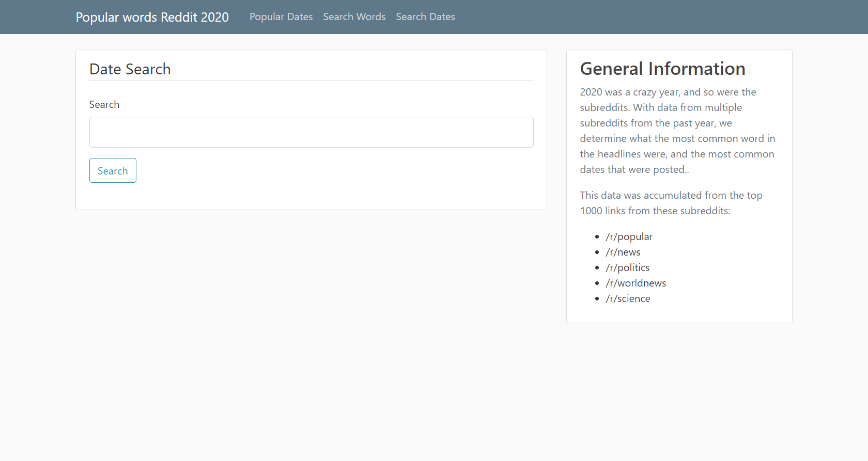The width and height of the screenshot is (868, 461).
Task: Select Search Dates nav link
Action: click(x=425, y=17)
